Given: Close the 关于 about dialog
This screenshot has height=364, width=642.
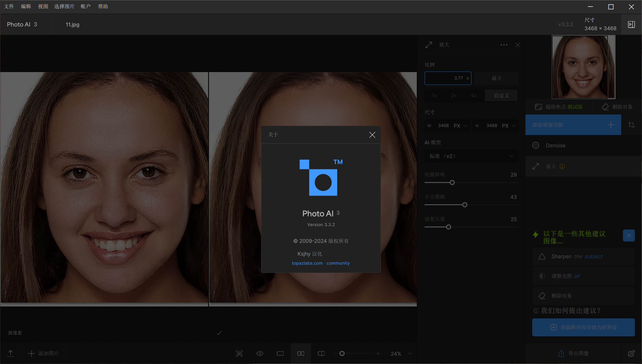Looking at the screenshot, I should coord(372,135).
